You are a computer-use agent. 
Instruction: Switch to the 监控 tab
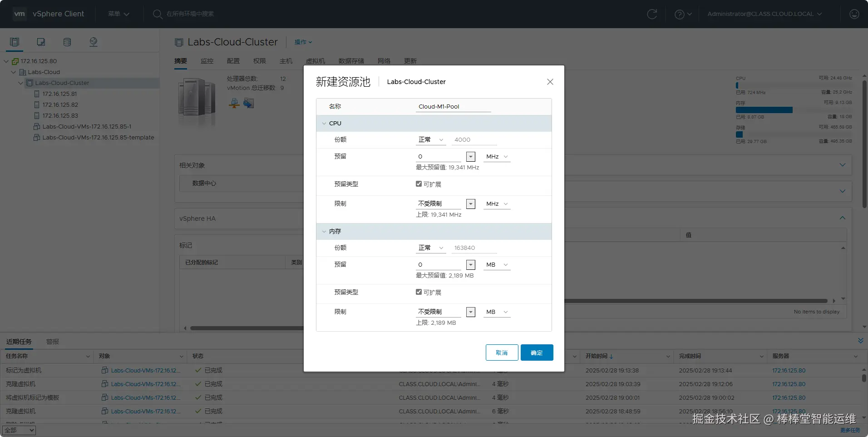[x=207, y=61]
